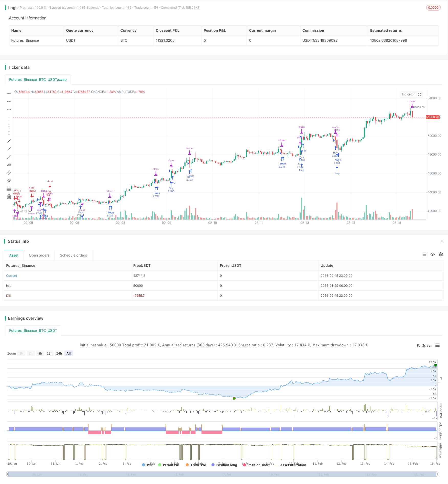
Task: Select the Futures_Binance_BTC_USDT:swap ticker tab
Action: click(x=38, y=80)
